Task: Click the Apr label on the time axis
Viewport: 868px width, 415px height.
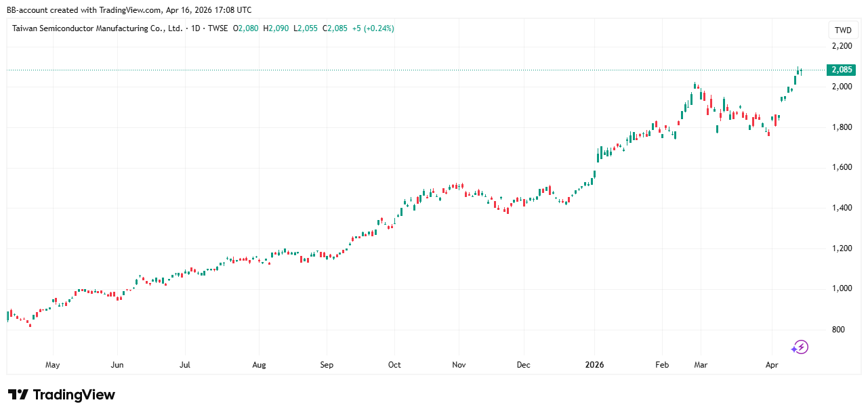Action: (x=772, y=365)
